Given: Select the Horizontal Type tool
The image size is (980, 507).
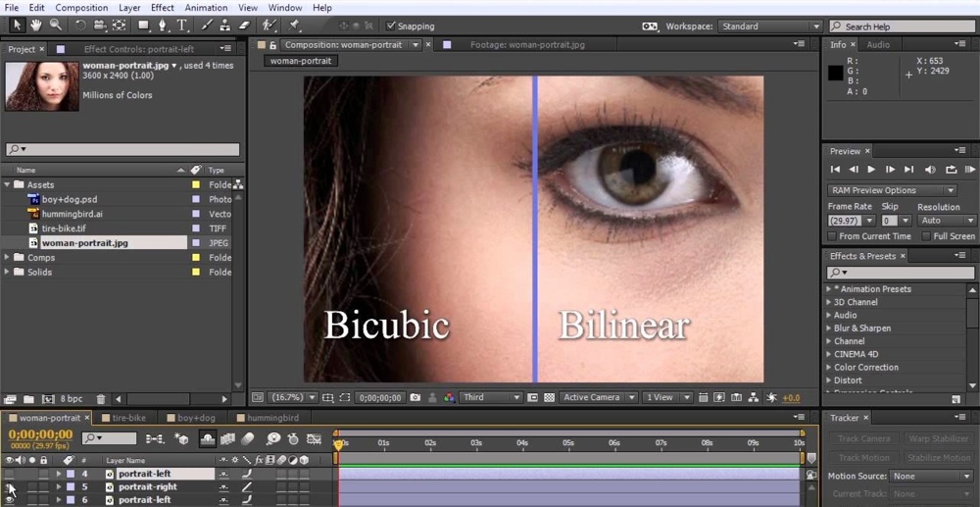Looking at the screenshot, I should tap(182, 25).
